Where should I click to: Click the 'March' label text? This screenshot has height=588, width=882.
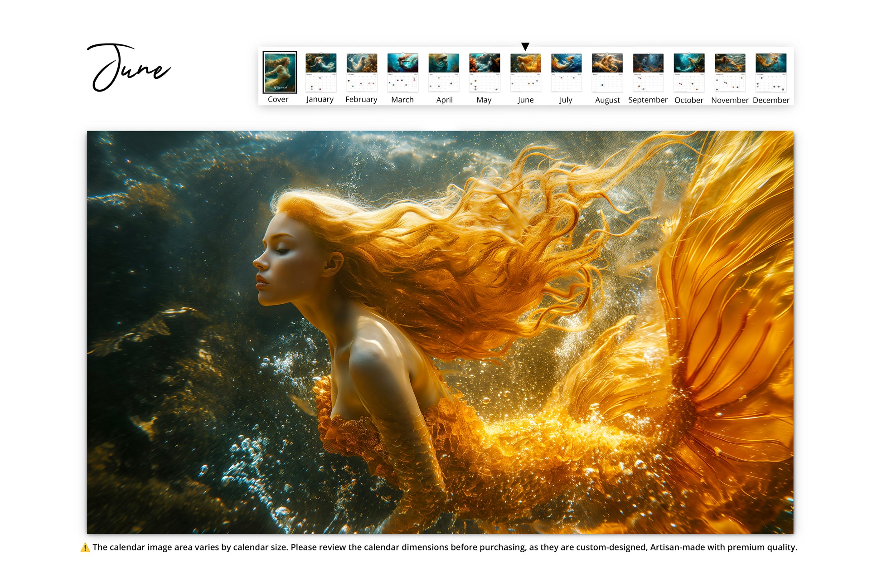pyautogui.click(x=402, y=100)
